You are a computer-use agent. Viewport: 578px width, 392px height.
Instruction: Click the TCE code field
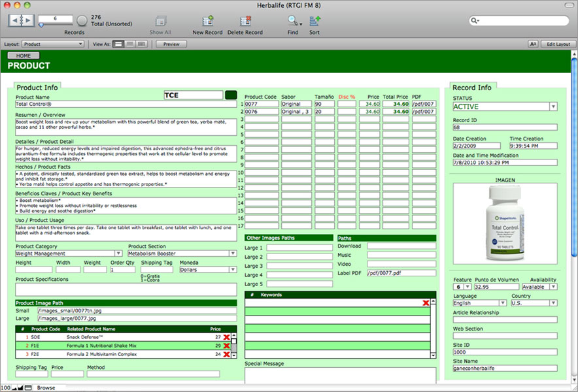[x=193, y=95]
